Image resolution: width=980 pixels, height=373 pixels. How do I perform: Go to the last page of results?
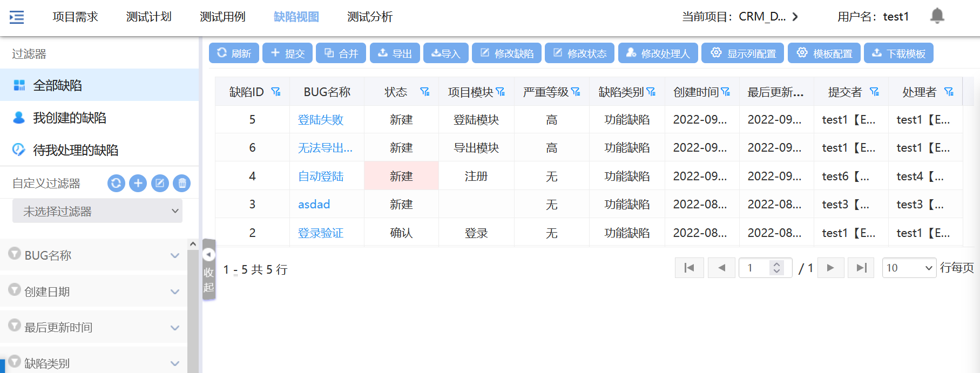tap(861, 268)
